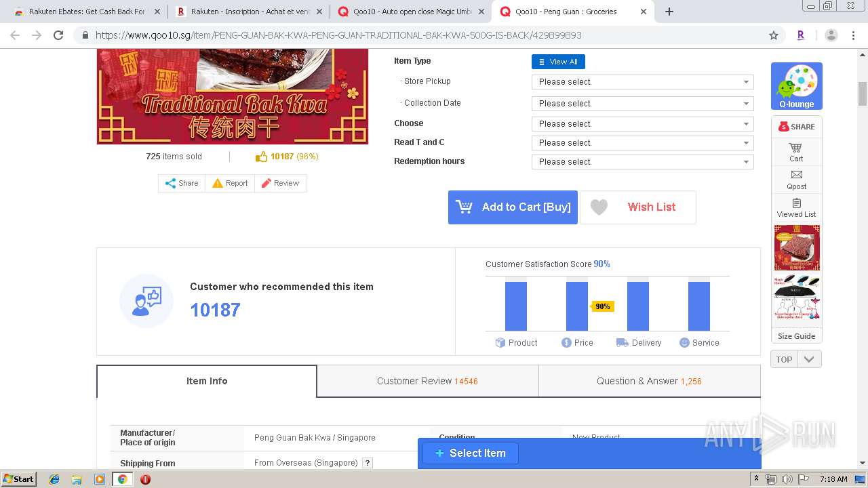Click the SHARE button in right sidebar
The width and height of the screenshot is (868, 488).
pyautogui.click(x=796, y=127)
